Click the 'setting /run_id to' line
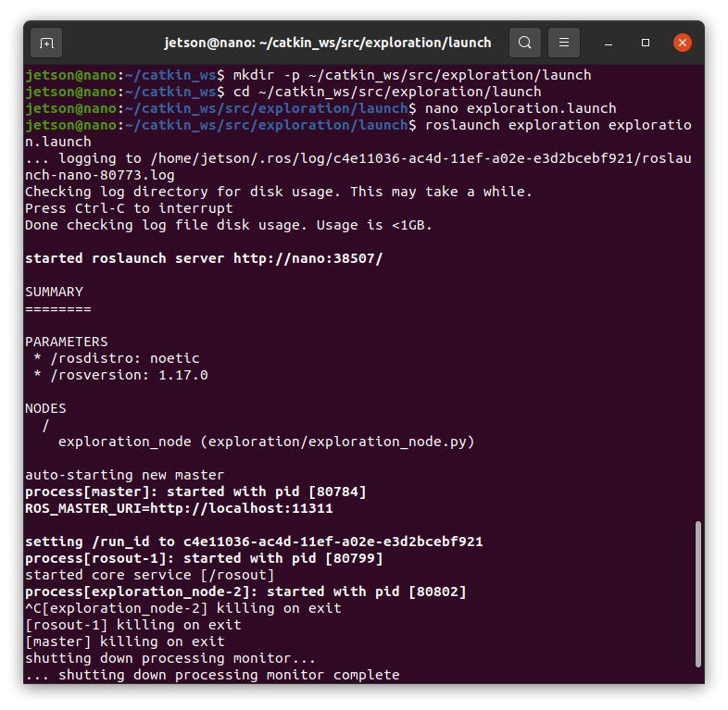The image size is (728, 710). [x=254, y=542]
